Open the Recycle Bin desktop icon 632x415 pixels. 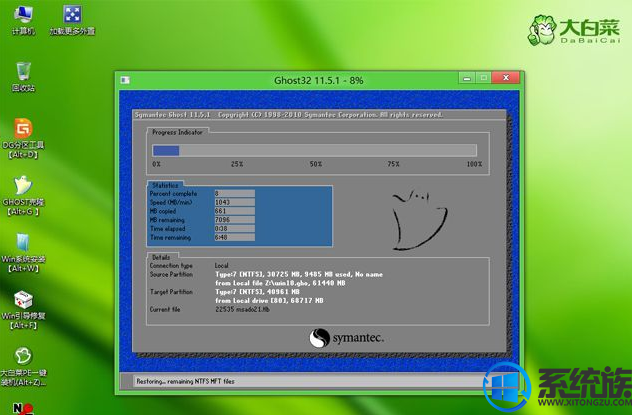point(23,77)
